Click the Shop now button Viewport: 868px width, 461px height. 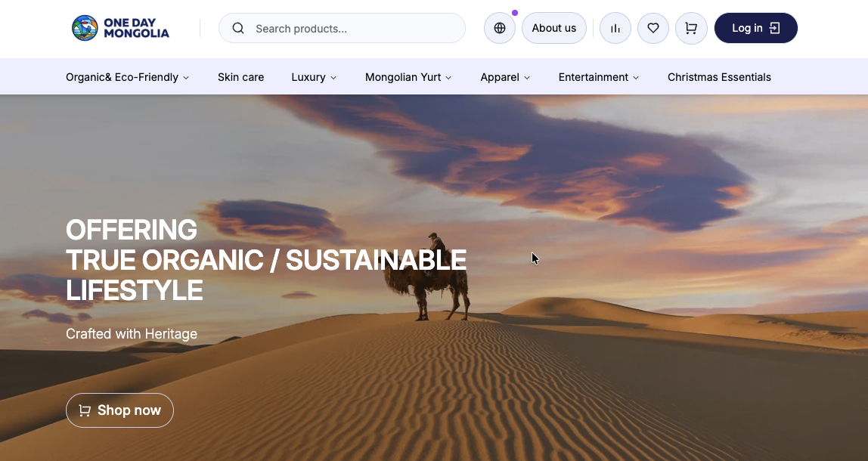pyautogui.click(x=119, y=410)
